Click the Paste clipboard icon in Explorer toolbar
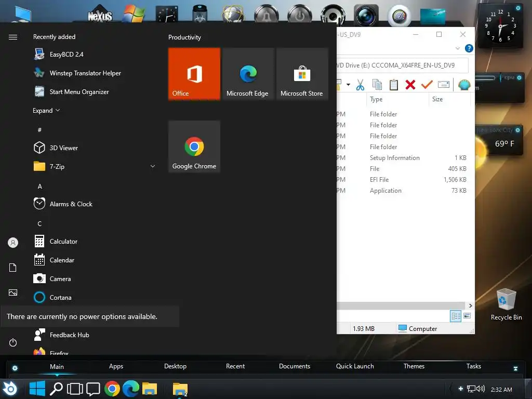The image size is (532, 399). 394,85
